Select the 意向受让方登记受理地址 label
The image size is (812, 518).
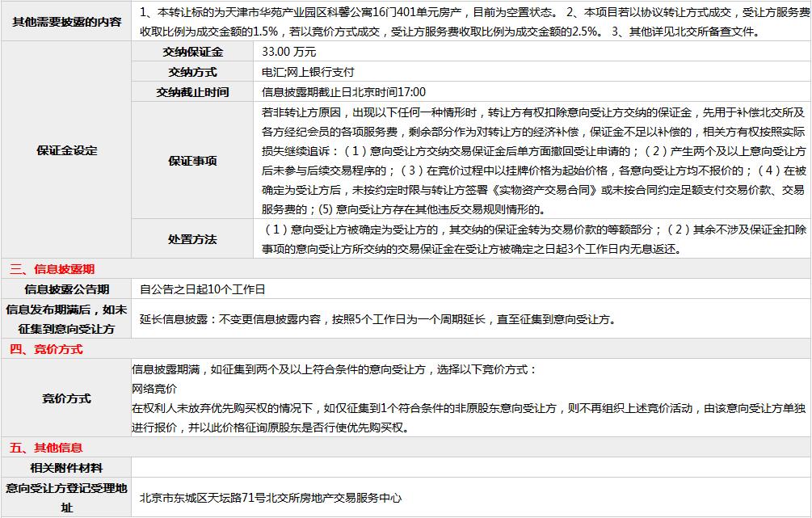[x=67, y=498]
